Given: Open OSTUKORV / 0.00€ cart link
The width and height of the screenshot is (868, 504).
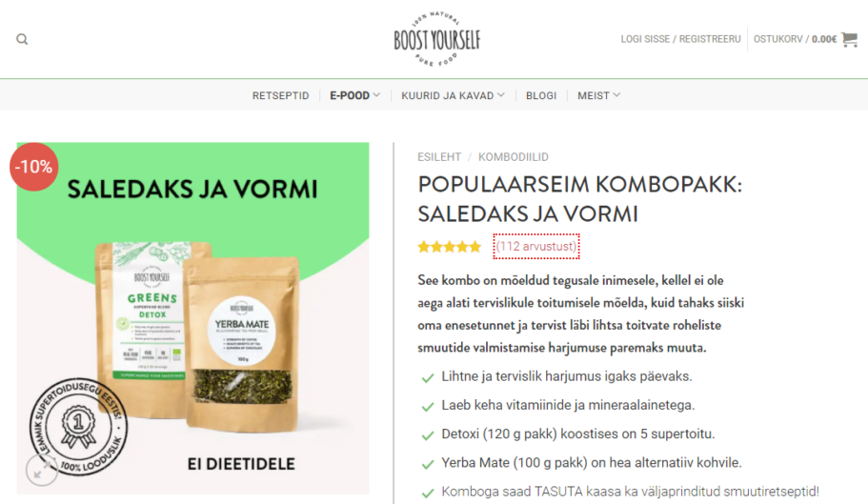Looking at the screenshot, I should (795, 39).
